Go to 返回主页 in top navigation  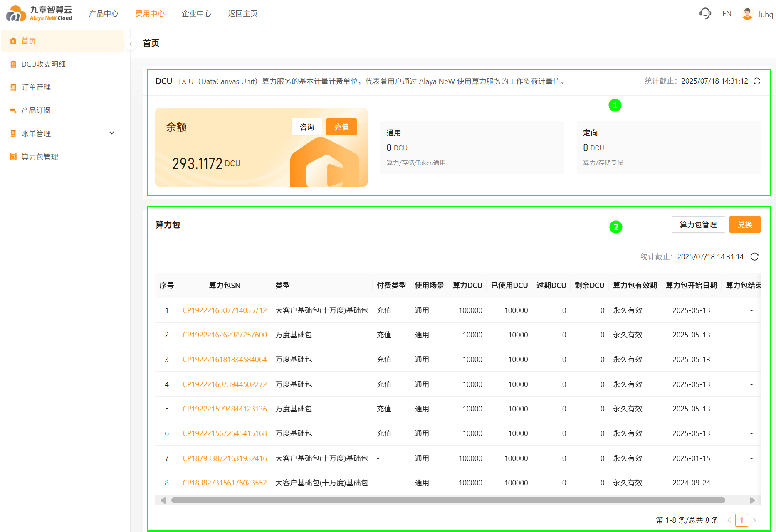point(243,14)
